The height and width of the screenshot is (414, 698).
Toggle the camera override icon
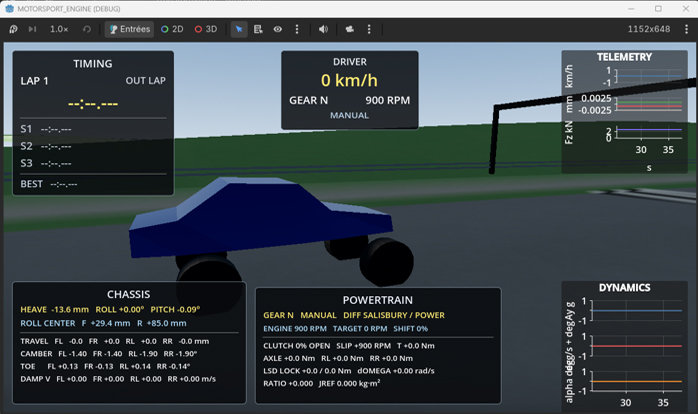coord(349,29)
